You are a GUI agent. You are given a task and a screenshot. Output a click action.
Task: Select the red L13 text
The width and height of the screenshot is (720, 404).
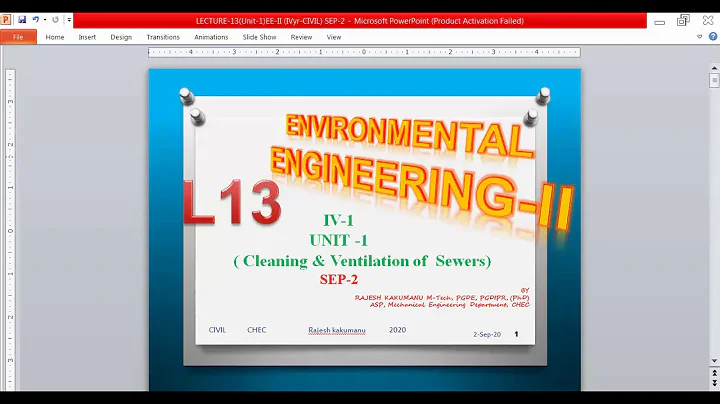[x=232, y=202]
